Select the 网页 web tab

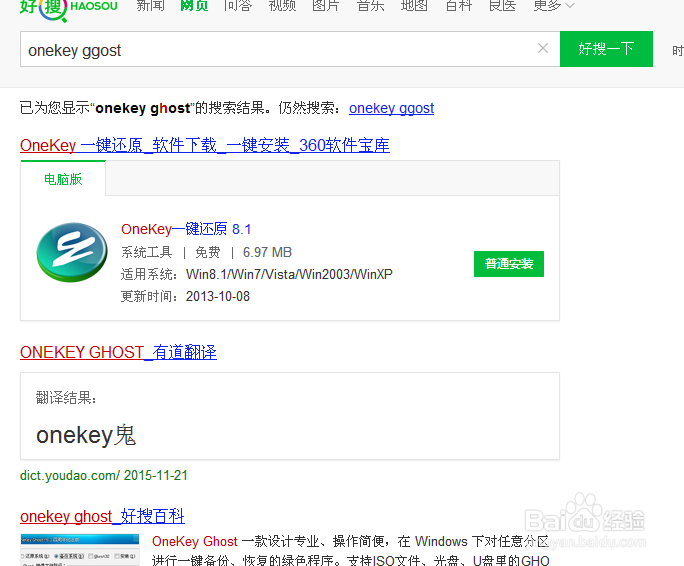click(194, 6)
